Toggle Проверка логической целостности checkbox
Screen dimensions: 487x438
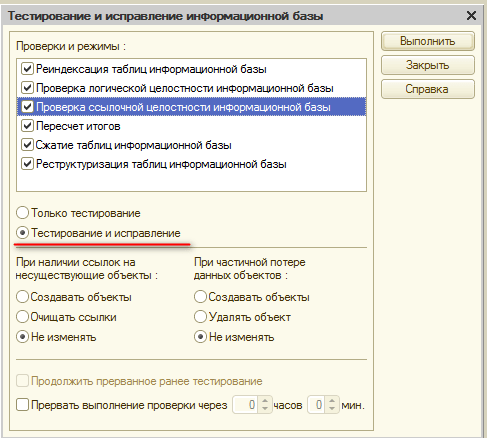coord(27,88)
